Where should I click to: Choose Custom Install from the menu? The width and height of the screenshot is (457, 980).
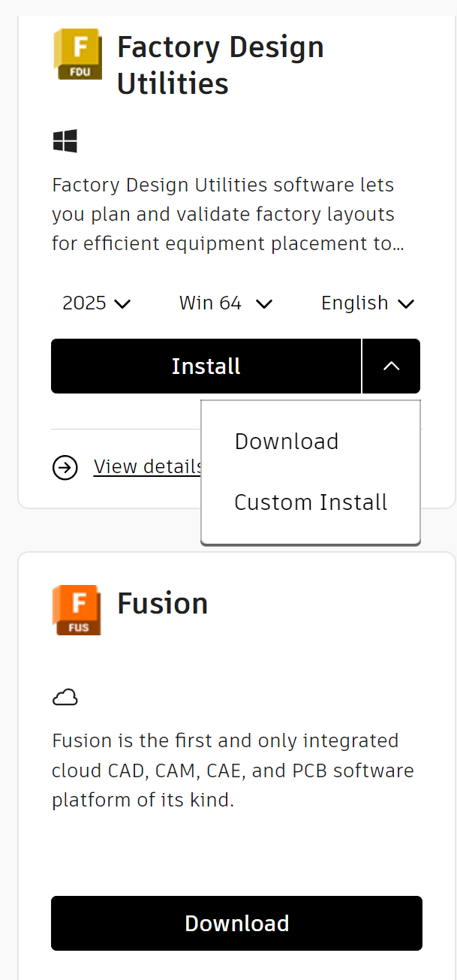click(311, 502)
